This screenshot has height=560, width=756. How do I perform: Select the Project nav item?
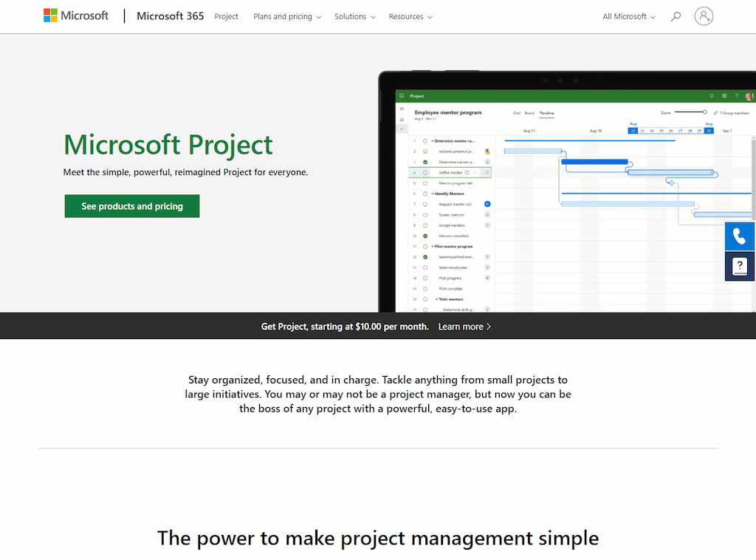(226, 16)
